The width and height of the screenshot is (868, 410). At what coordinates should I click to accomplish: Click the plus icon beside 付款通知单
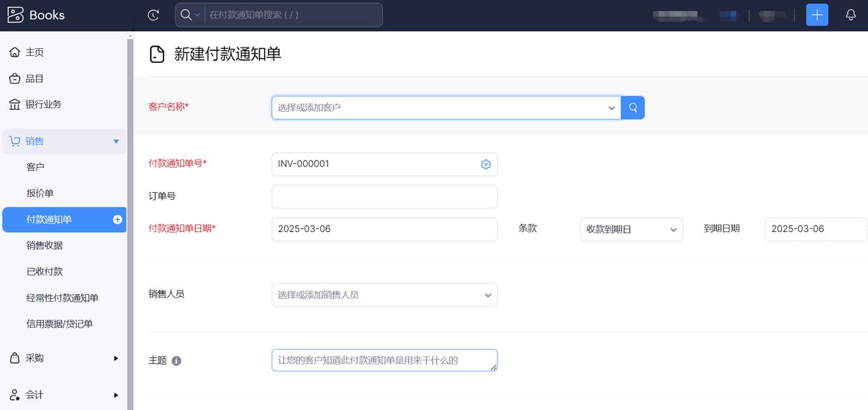[x=117, y=219]
